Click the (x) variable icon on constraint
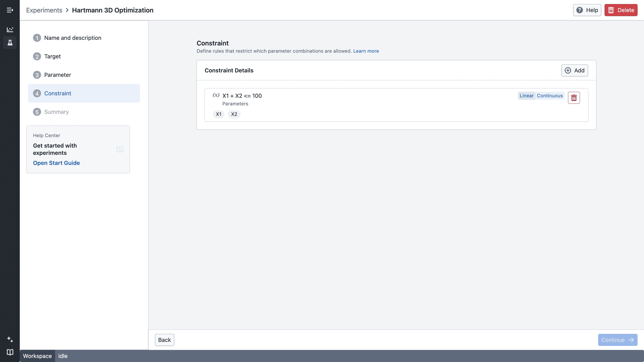The height and width of the screenshot is (362, 644). click(x=216, y=95)
